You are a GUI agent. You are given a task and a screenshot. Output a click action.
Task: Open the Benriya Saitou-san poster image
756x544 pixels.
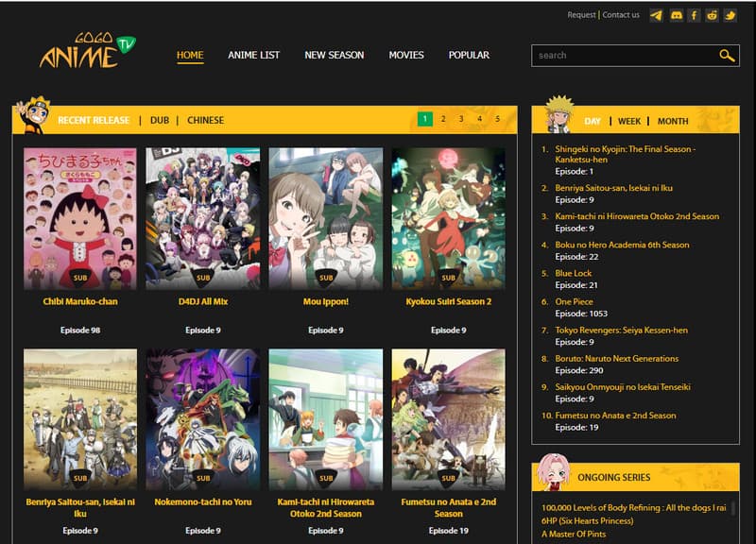tap(80, 419)
